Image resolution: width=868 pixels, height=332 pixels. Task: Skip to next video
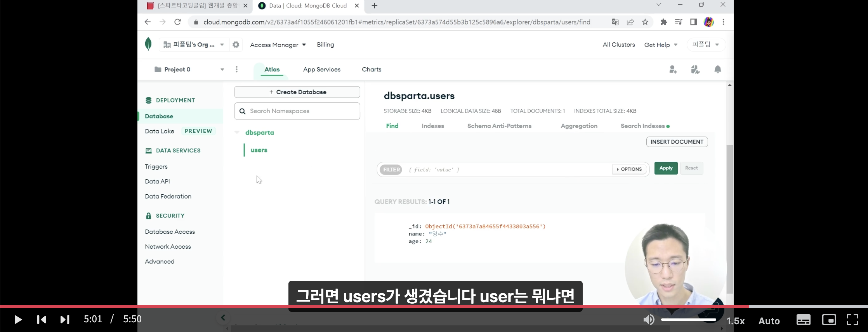click(x=65, y=320)
